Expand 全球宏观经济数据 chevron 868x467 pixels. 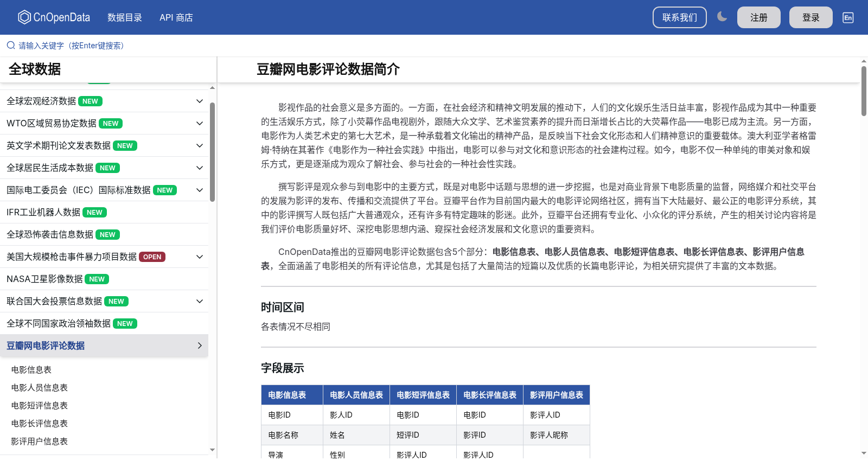[200, 101]
